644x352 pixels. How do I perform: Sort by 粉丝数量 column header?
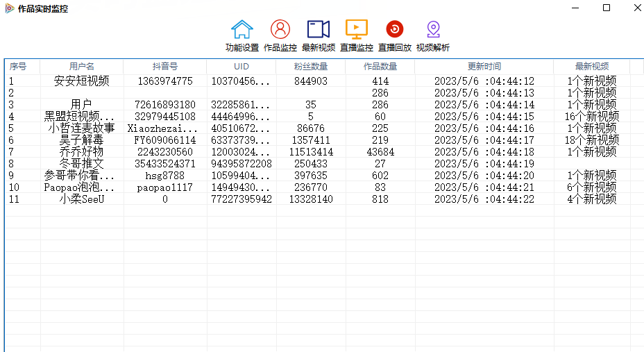pyautogui.click(x=310, y=67)
